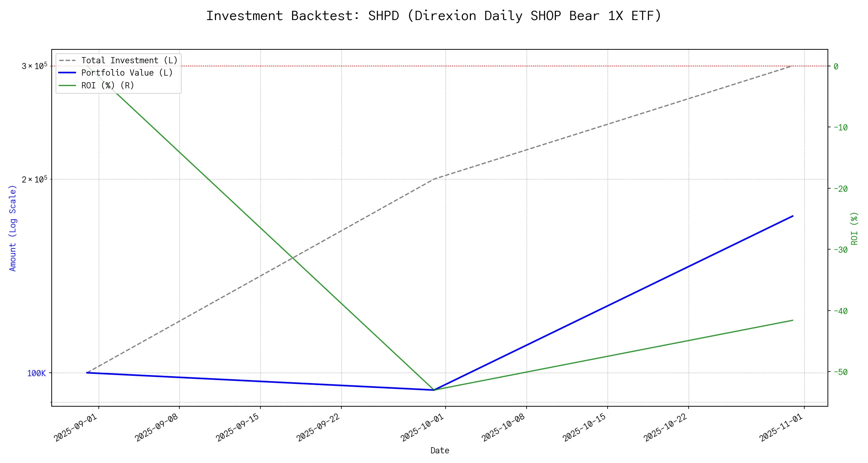Click the green legend line sample
This screenshot has height=463, width=868.
click(68, 85)
